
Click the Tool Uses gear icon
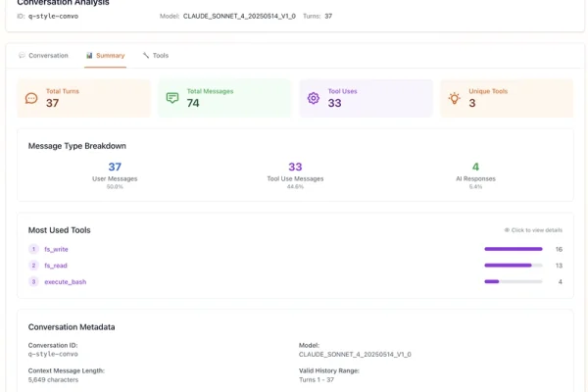[x=314, y=98]
